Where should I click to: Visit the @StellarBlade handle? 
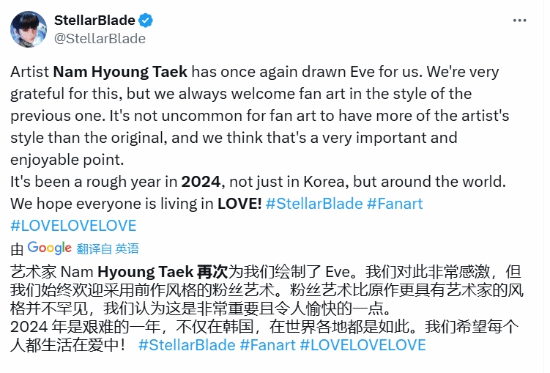(100, 38)
